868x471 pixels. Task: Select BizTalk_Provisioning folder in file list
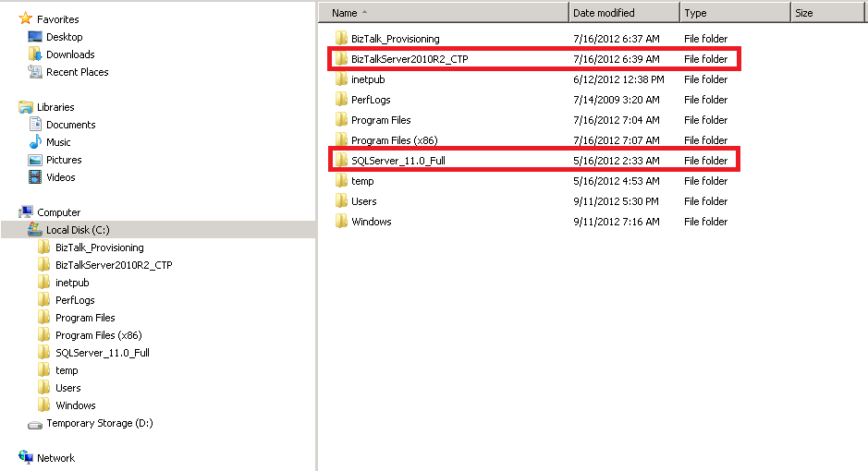[x=396, y=39]
